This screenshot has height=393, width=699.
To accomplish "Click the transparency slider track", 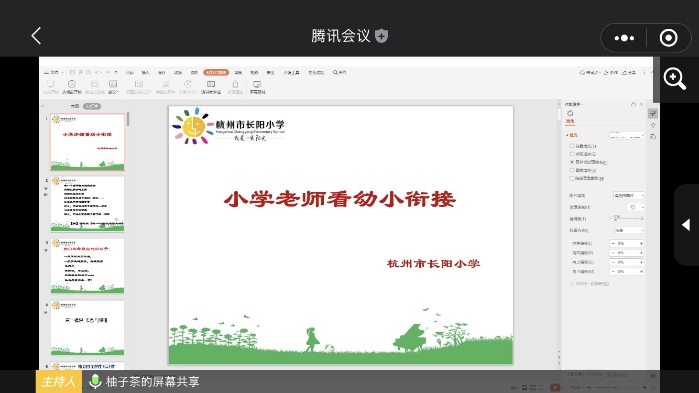I will [625, 218].
